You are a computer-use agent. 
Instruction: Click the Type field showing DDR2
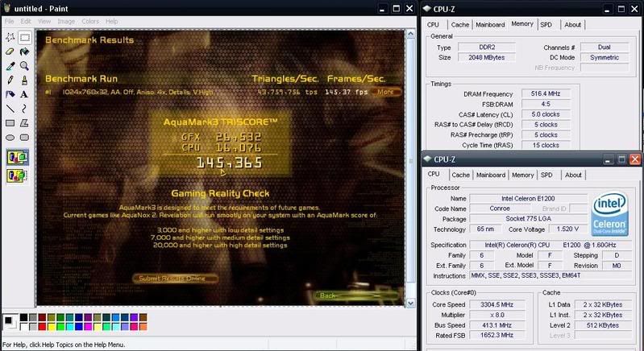pyautogui.click(x=487, y=47)
